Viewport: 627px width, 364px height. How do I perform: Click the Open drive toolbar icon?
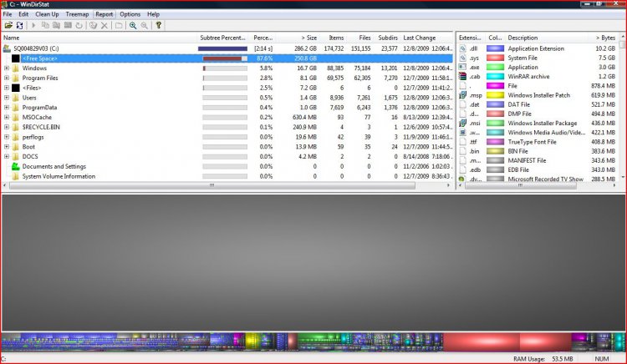pos(8,26)
